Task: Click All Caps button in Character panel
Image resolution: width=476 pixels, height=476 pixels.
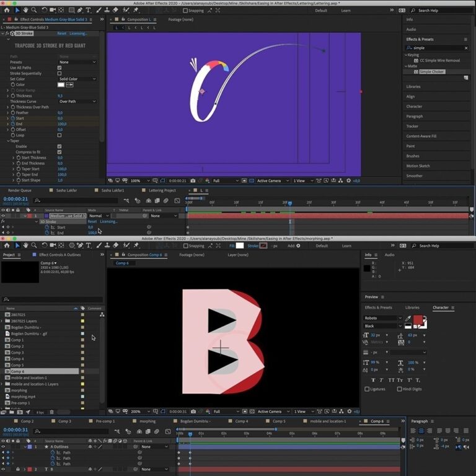Action: [x=391, y=380]
